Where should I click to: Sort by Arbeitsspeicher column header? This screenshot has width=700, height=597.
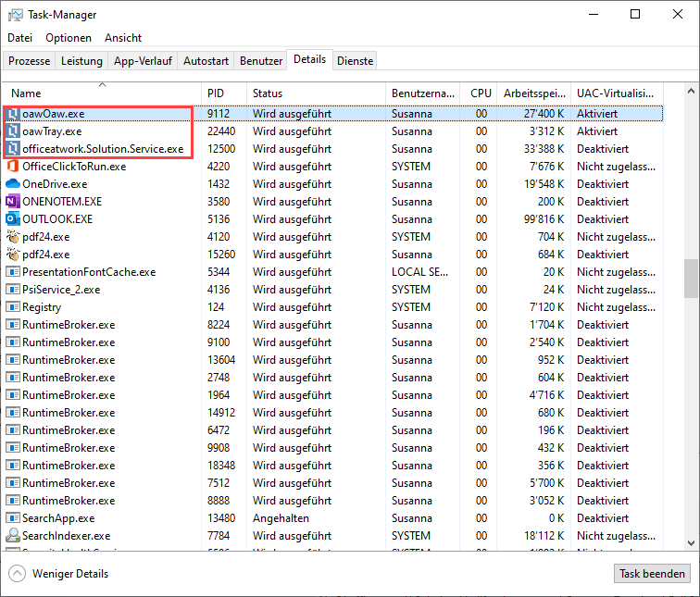pos(534,93)
